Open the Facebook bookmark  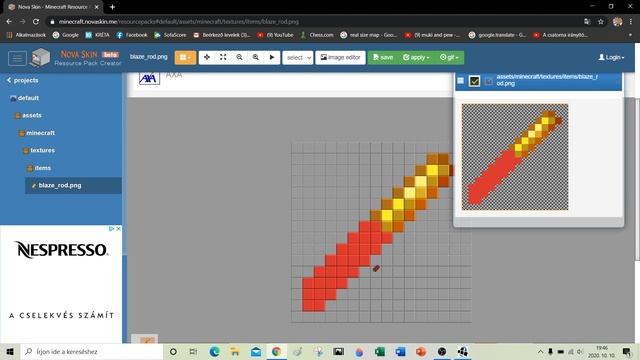(132, 35)
